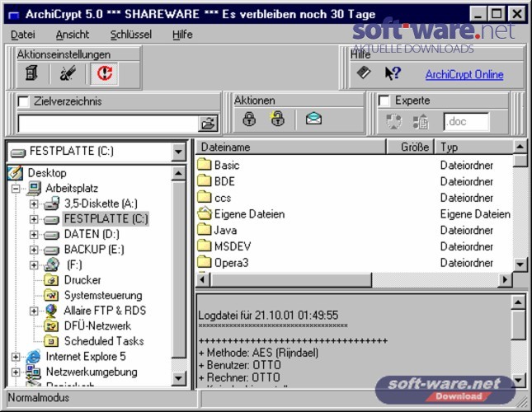Click the Allaire FTP & RDS globe icon
532x412 pixels.
(x=51, y=311)
